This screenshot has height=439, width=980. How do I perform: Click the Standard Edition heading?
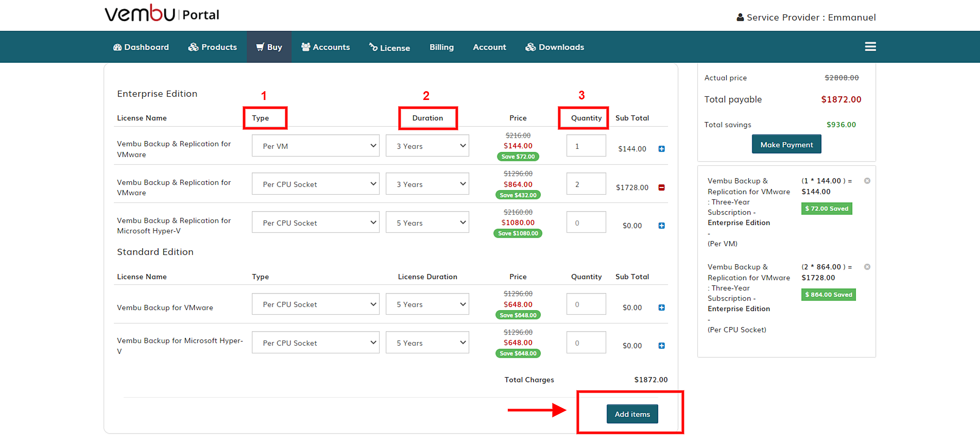[155, 252]
